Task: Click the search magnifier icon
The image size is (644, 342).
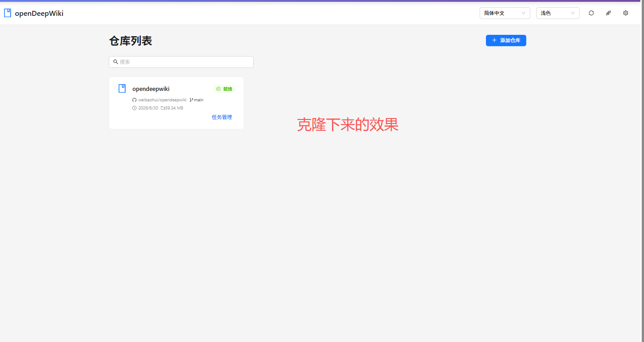Action: pos(115,62)
